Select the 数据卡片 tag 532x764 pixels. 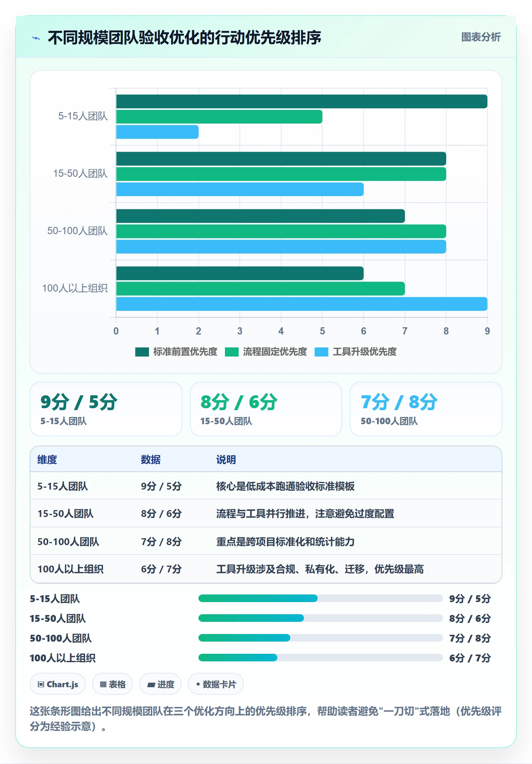coord(216,684)
